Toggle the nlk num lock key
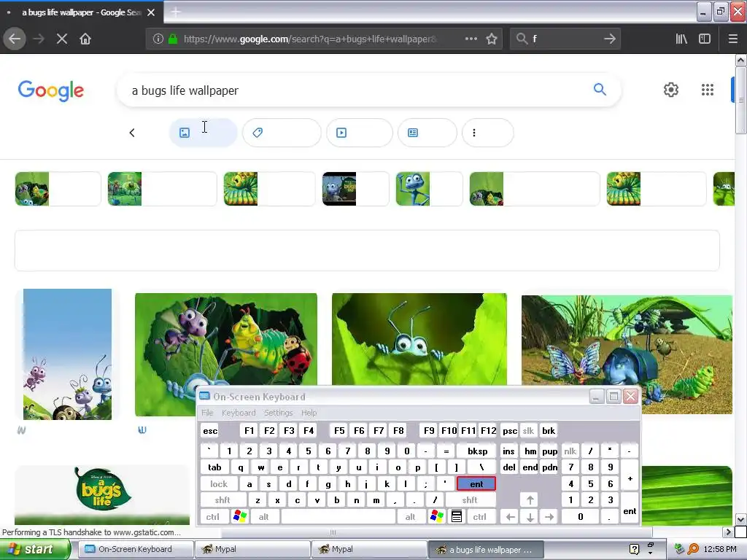 click(570, 451)
